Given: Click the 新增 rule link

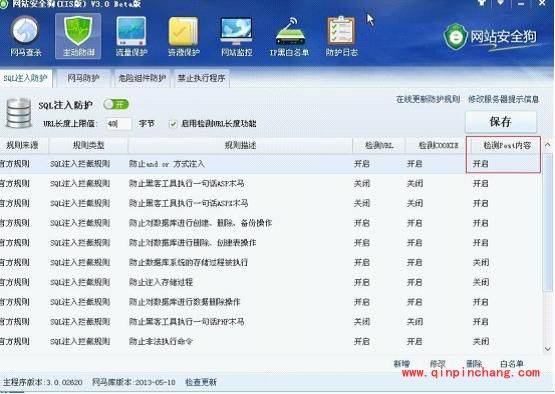Looking at the screenshot, I should [x=402, y=364].
